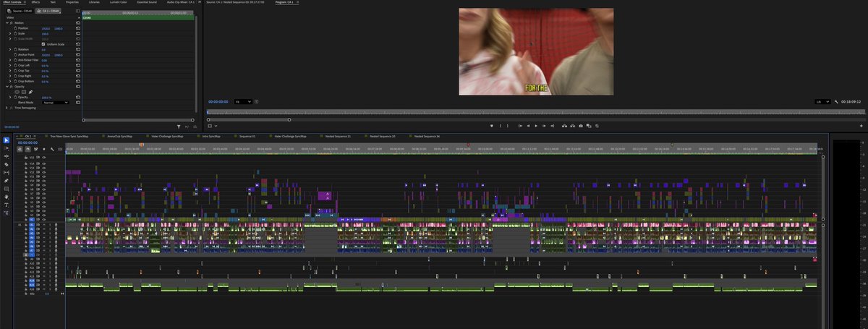The height and width of the screenshot is (329, 868).
Task: Hide video track V15 eye icon
Action: (x=43, y=157)
